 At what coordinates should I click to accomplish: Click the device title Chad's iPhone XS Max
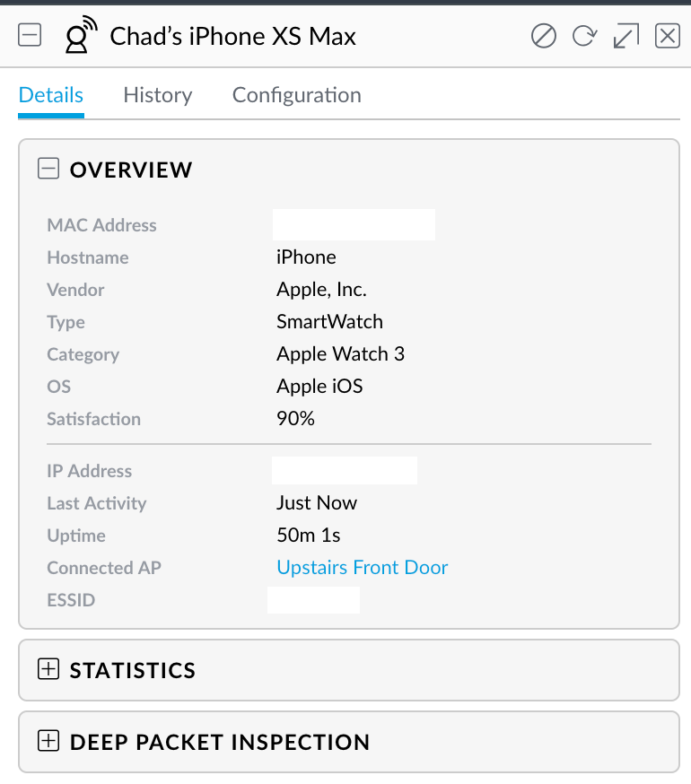(232, 37)
